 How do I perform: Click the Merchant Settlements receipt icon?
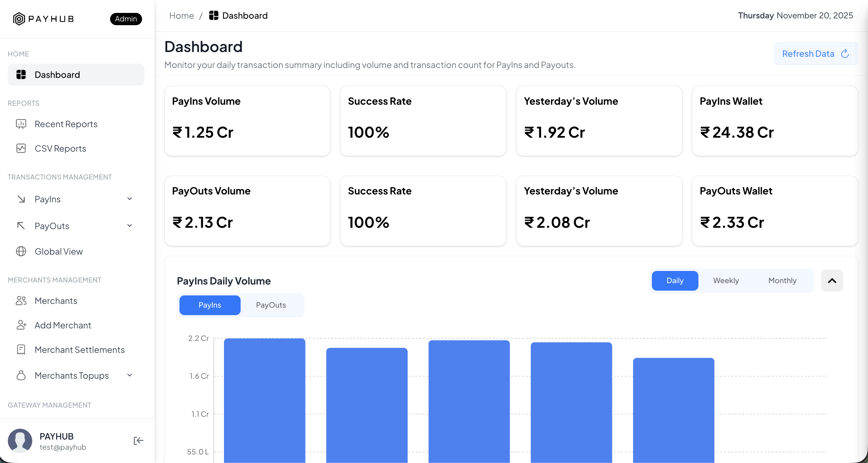(21, 350)
